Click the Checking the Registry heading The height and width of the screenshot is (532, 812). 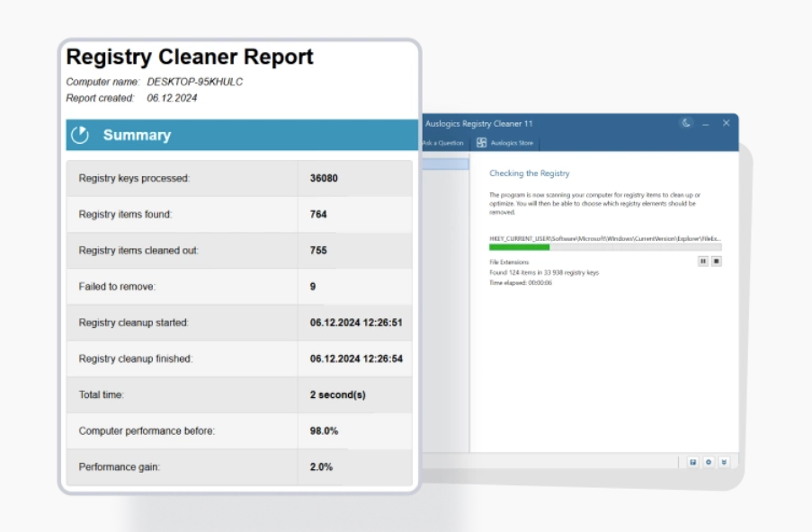click(x=530, y=173)
